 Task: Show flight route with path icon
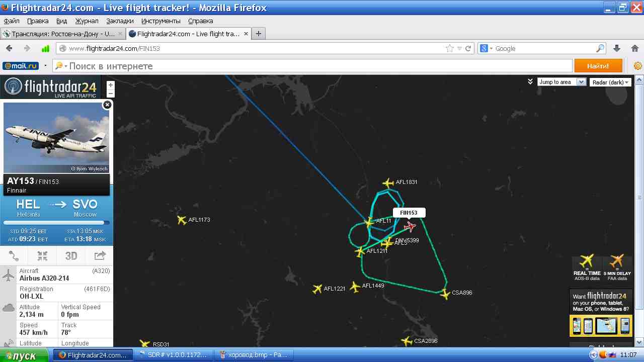(14, 256)
